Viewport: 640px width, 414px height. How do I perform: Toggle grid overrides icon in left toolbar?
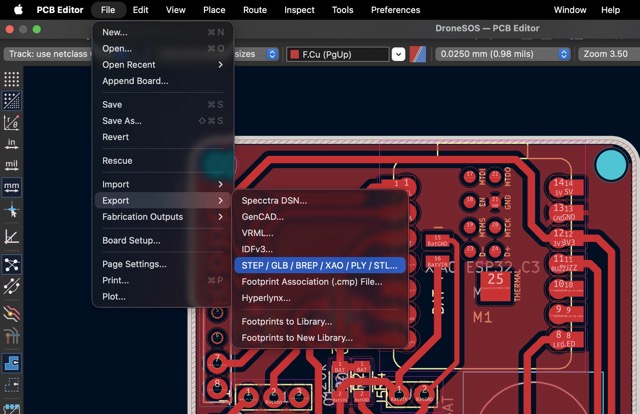click(x=11, y=101)
